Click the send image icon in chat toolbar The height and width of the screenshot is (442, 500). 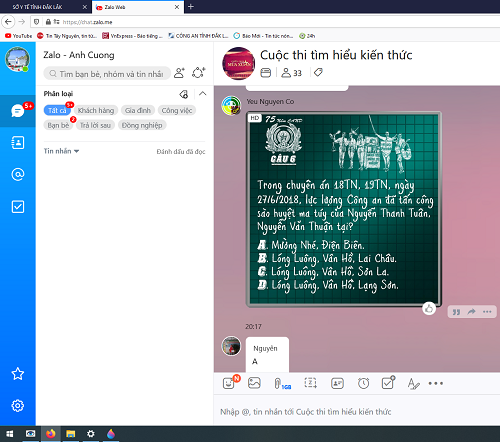[254, 383]
